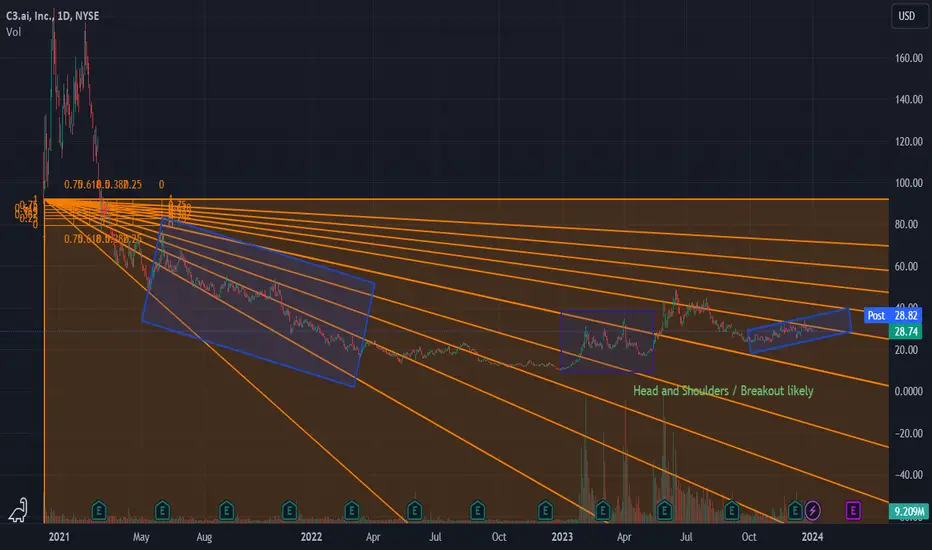Open earnings marker between 2023 and Apr labels

[x=603, y=510]
